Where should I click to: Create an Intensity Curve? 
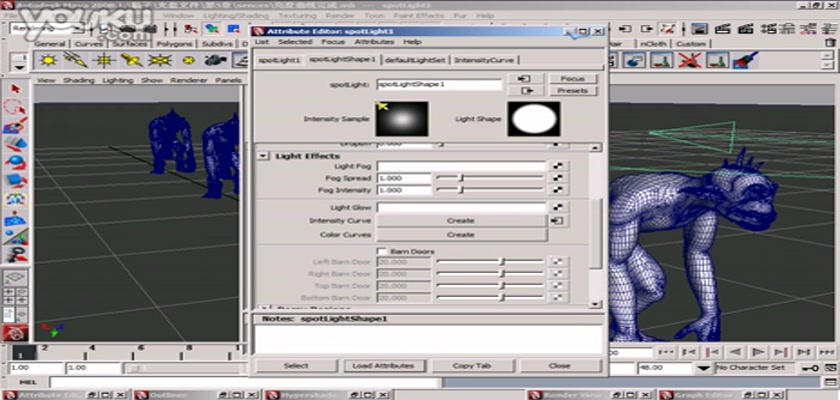point(461,221)
